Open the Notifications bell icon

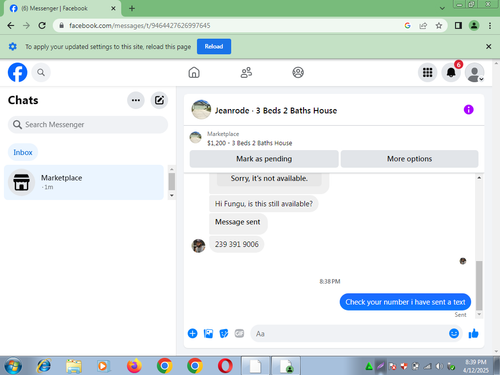tap(451, 72)
